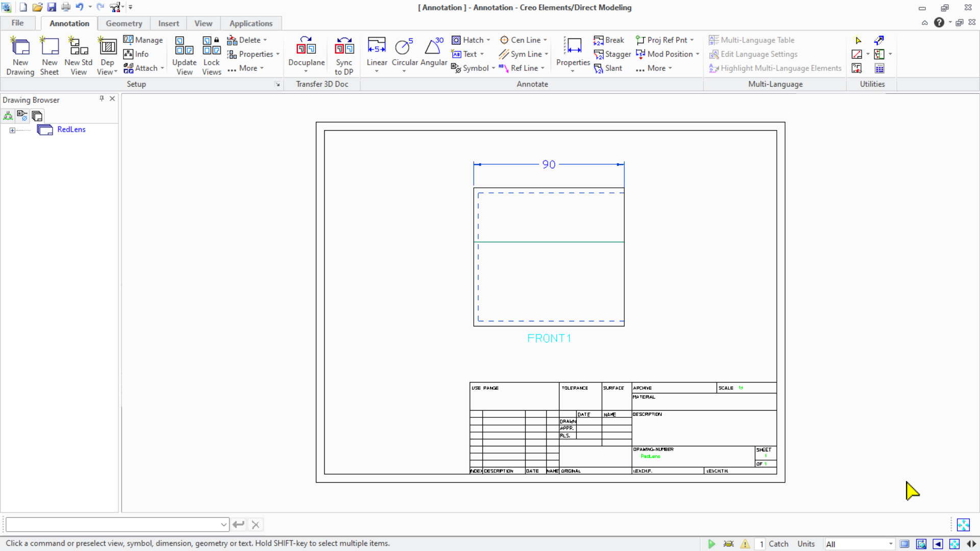Click the New Drawing icon
The width and height of the screenshot is (980, 551).
20,56
